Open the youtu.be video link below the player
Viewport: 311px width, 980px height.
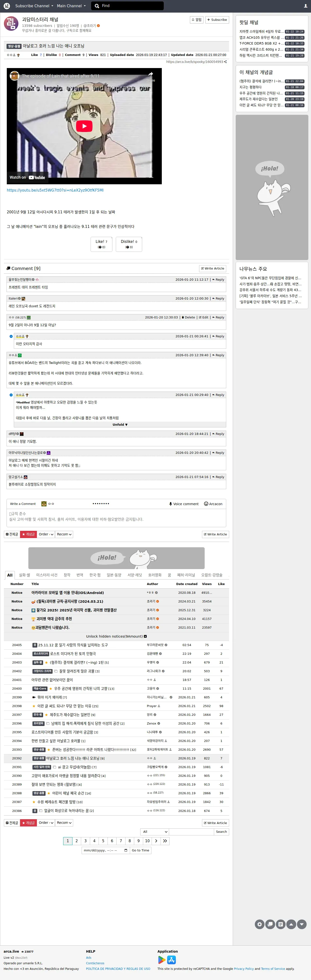(55, 190)
